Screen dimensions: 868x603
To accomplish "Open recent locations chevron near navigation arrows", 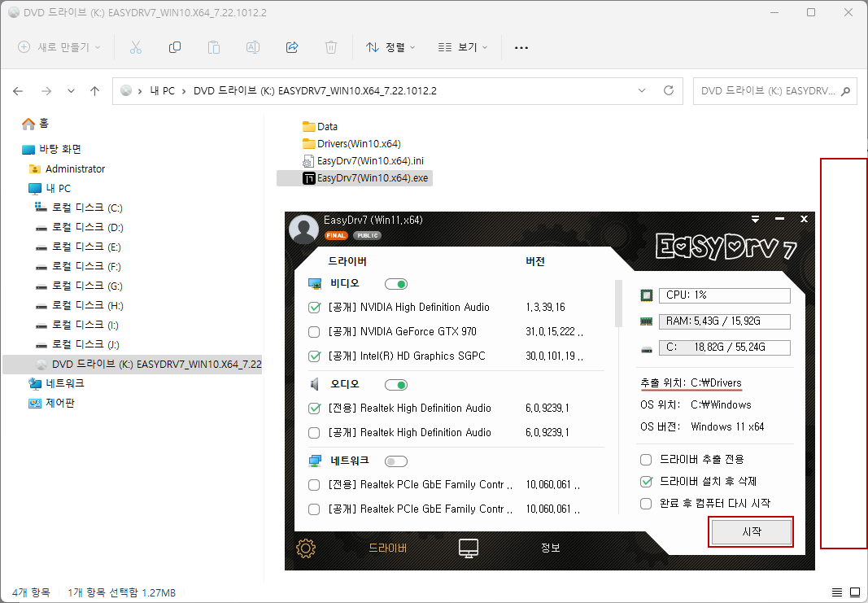I will pyautogui.click(x=71, y=91).
